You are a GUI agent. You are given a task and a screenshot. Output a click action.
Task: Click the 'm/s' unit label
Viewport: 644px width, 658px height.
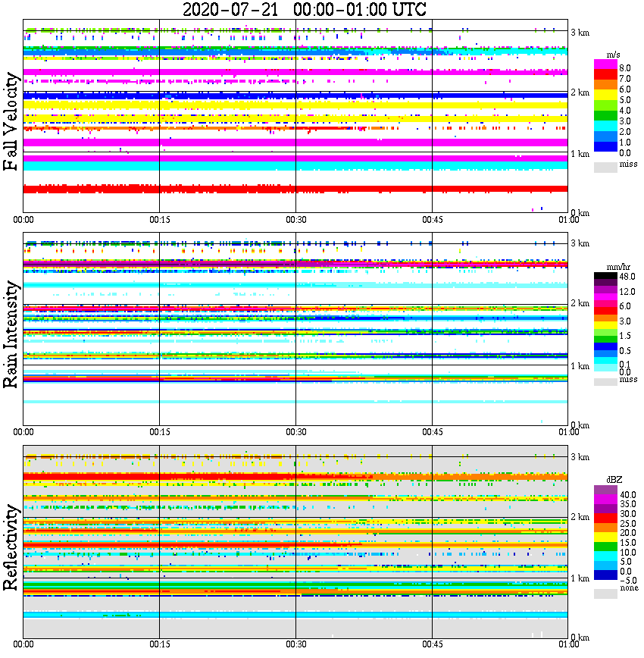(x=613, y=55)
